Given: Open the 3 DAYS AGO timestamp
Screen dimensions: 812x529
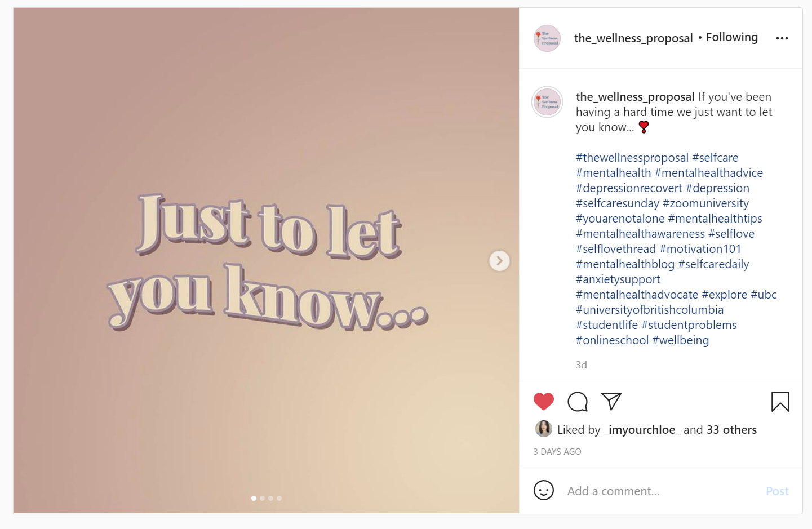Looking at the screenshot, I should click(x=557, y=452).
